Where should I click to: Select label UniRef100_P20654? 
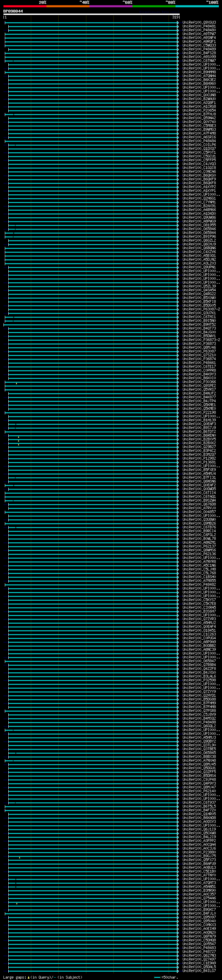point(199,110)
